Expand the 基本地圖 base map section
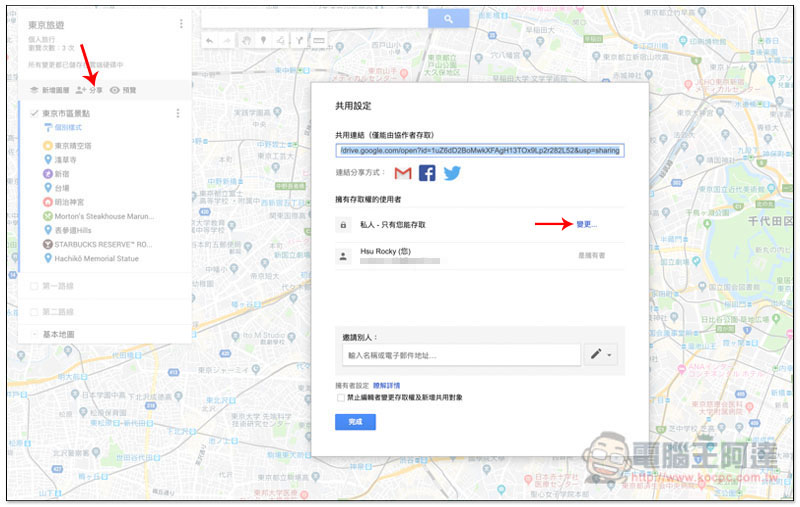This screenshot has width=800, height=507. (x=34, y=334)
